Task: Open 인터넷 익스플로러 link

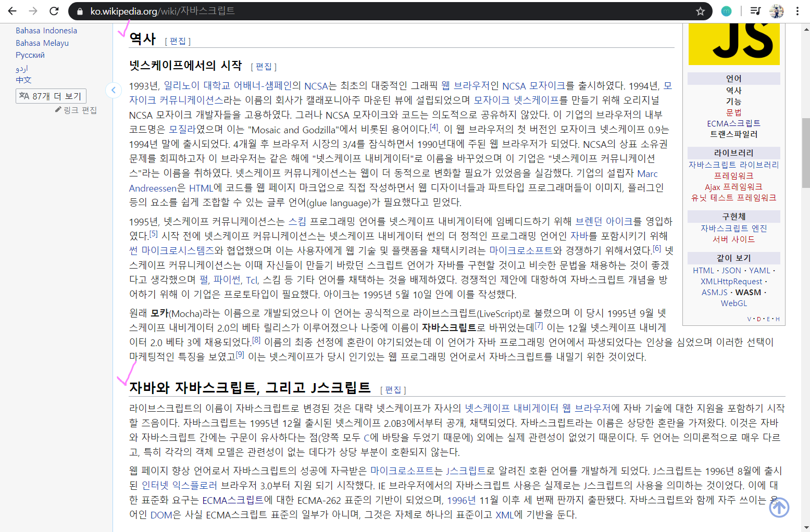Action: click(179, 485)
